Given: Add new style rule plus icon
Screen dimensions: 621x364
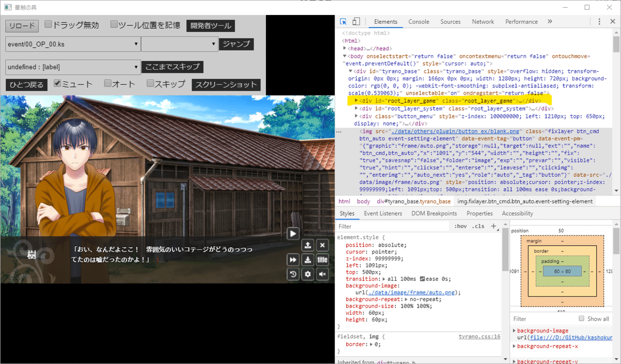Looking at the screenshot, I should click(494, 226).
